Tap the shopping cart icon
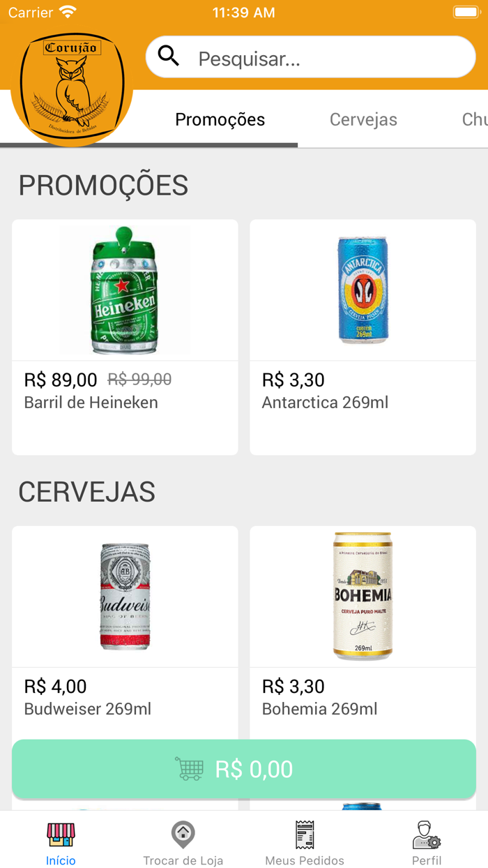Viewport: 488px width, 868px height. tap(190, 769)
